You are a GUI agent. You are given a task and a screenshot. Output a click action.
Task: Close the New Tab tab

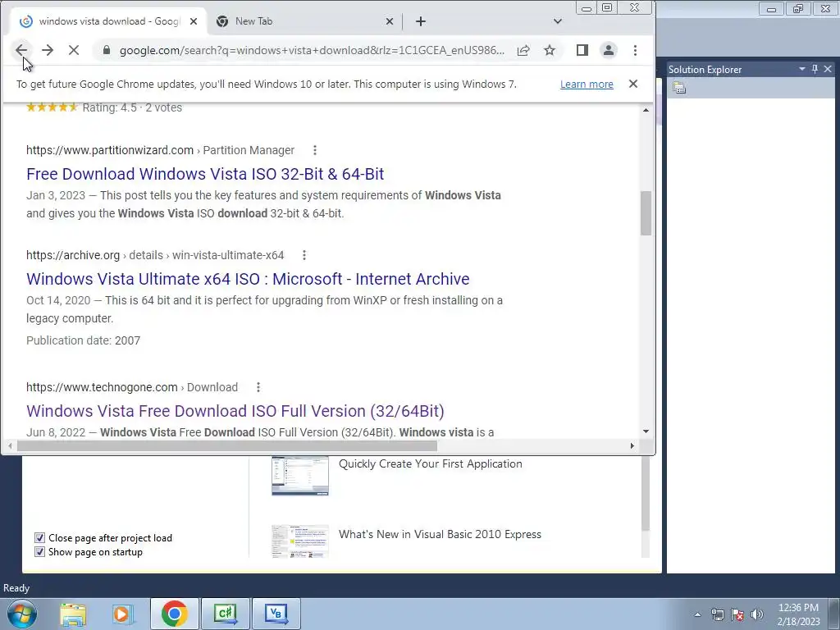(x=390, y=21)
